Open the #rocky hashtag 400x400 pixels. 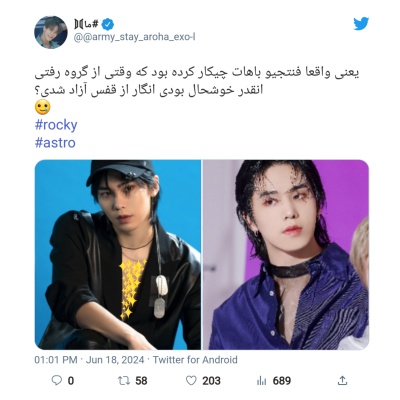point(56,125)
